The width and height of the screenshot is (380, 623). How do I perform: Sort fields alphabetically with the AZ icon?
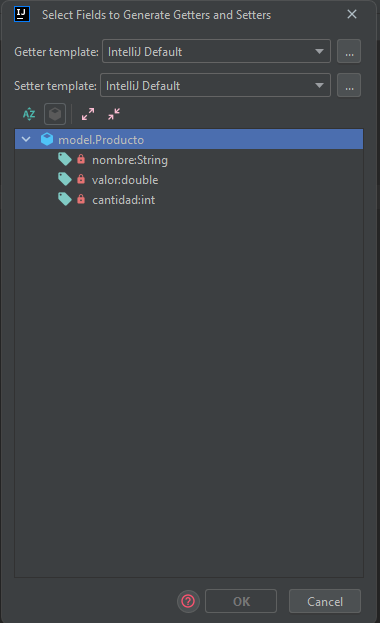pos(29,114)
